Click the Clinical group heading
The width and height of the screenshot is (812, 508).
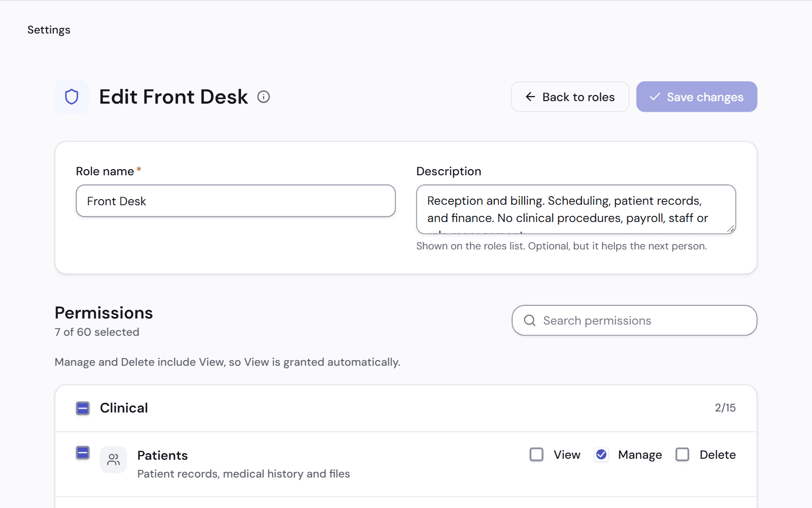(124, 408)
